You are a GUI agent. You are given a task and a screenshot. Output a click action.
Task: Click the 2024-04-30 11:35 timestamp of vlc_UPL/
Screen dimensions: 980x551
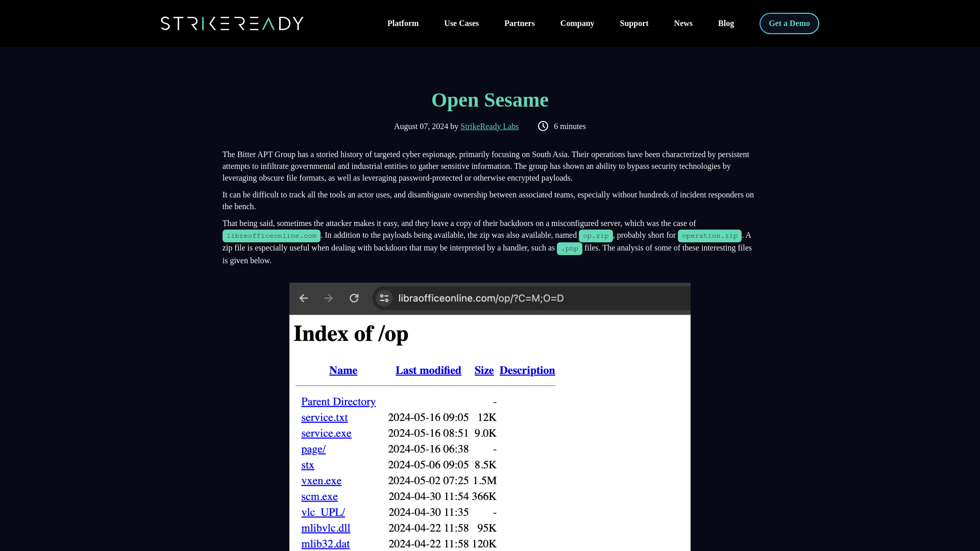pos(428,513)
